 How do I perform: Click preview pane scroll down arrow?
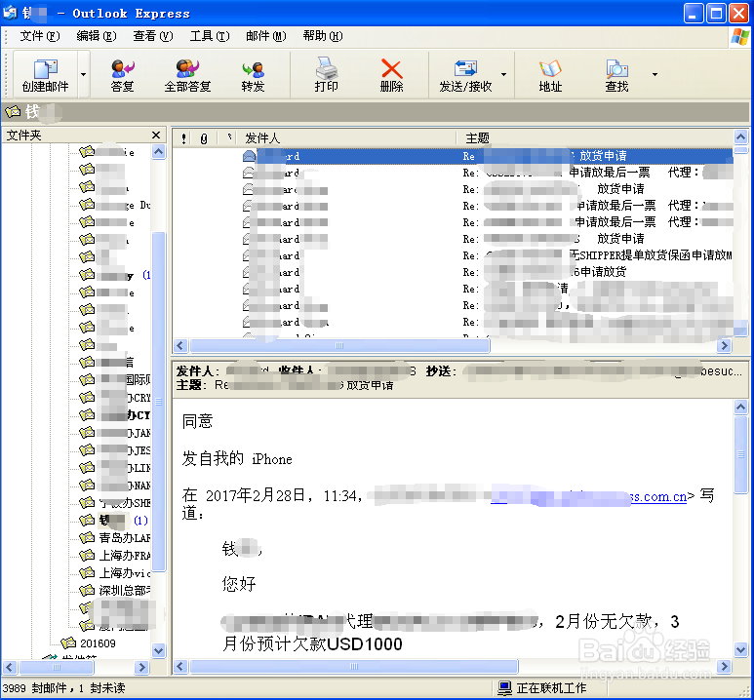click(741, 649)
